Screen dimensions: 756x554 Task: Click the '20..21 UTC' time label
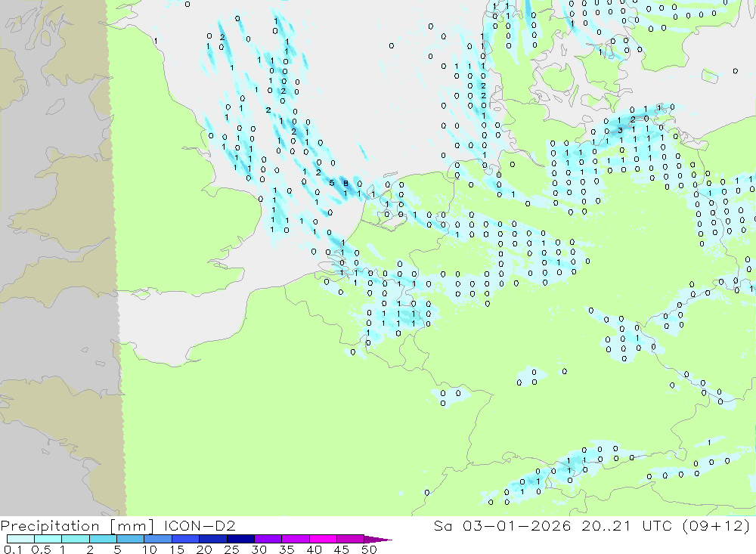[627, 525]
